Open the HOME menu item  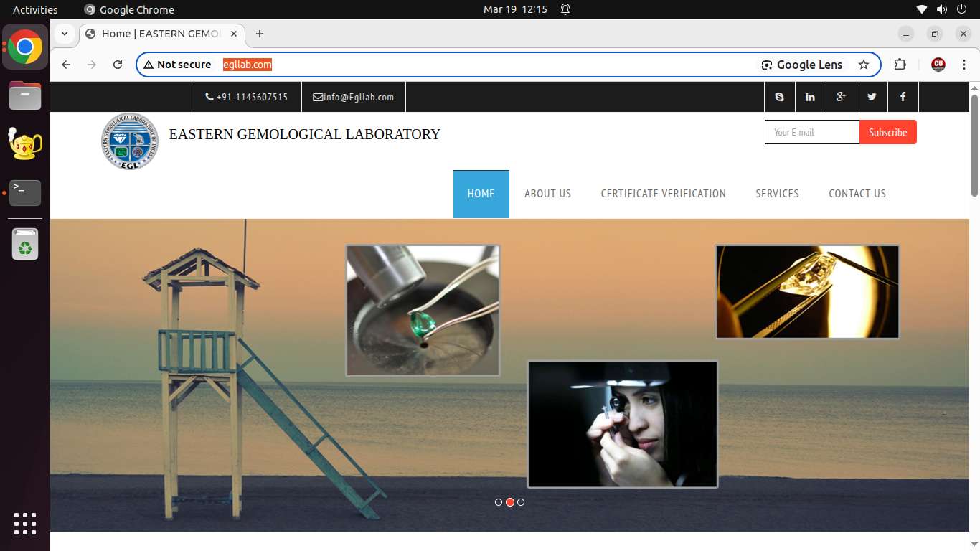[481, 194]
